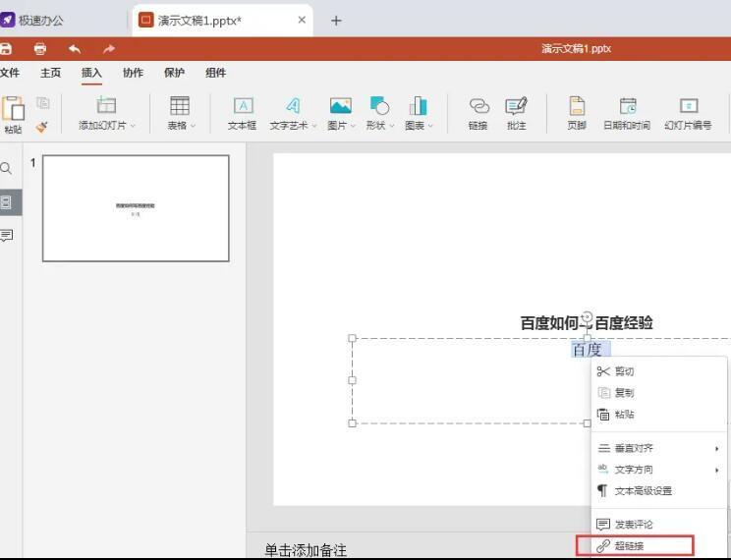This screenshot has height=560, width=731.
Task: Add a comment with the 批注 icon
Action: click(x=516, y=113)
